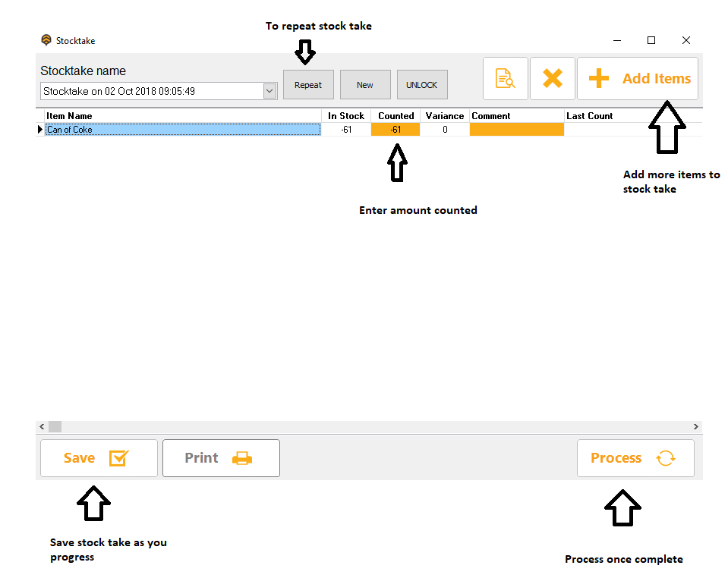This screenshot has height=581, width=728.
Task: Click the UNLOCK button
Action: [421, 85]
